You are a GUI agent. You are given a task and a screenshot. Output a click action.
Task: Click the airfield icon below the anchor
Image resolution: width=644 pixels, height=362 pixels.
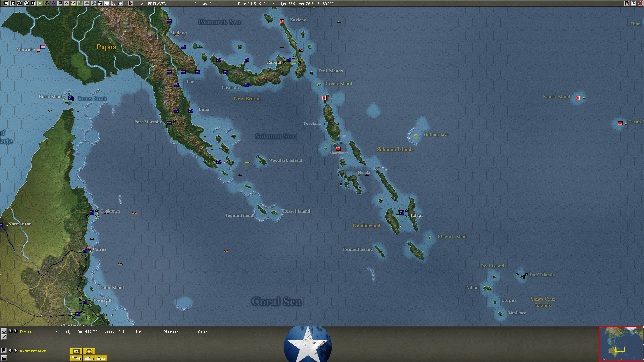(4, 337)
